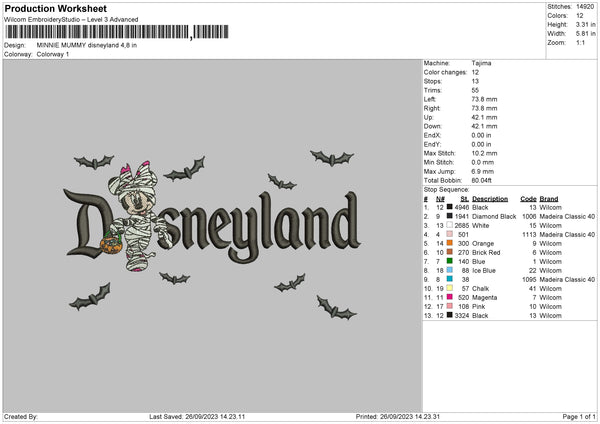
Task: Select stitch count "2685" in the White row
Action: (461, 225)
